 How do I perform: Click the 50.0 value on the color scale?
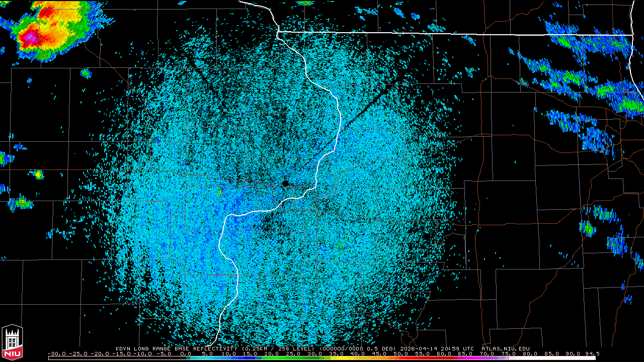coord(402,353)
